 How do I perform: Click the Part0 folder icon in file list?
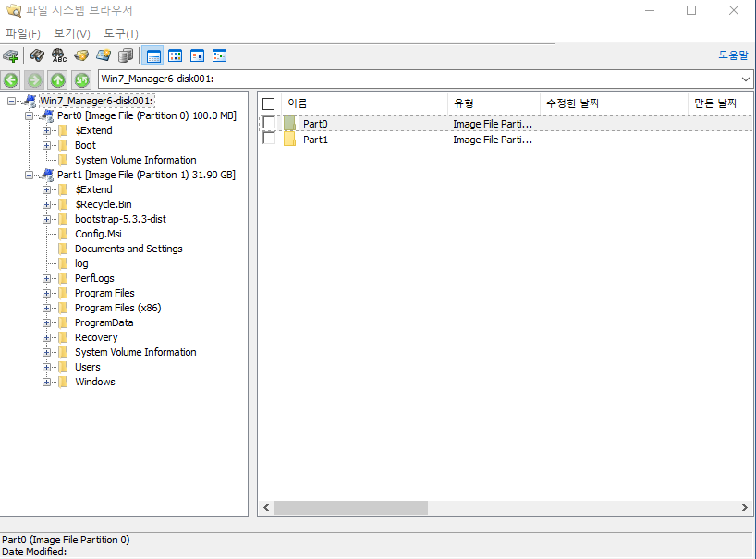click(290, 124)
